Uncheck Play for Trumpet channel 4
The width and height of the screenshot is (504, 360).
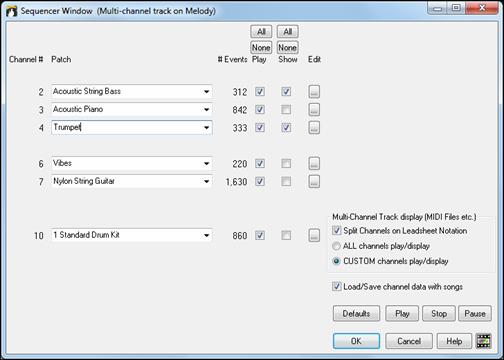pos(260,127)
